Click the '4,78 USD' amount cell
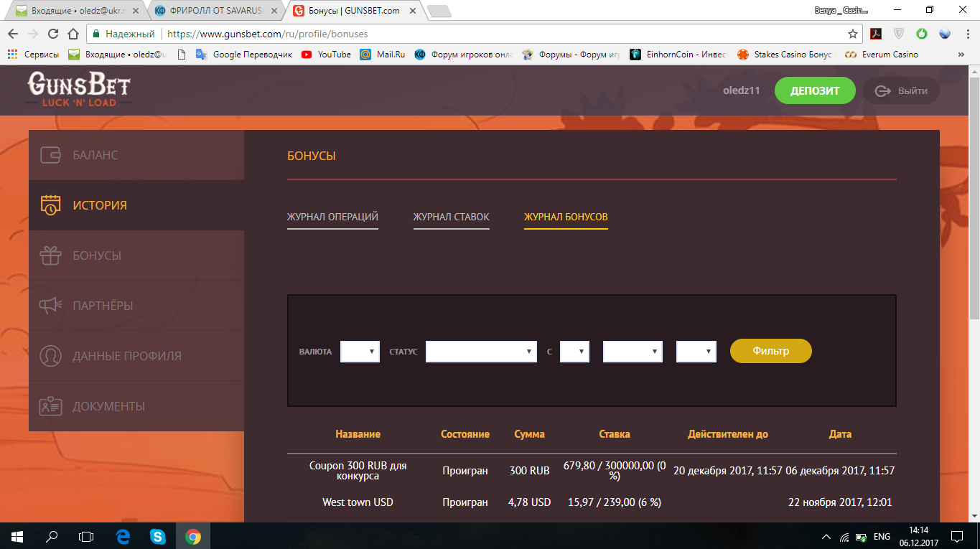 point(529,502)
